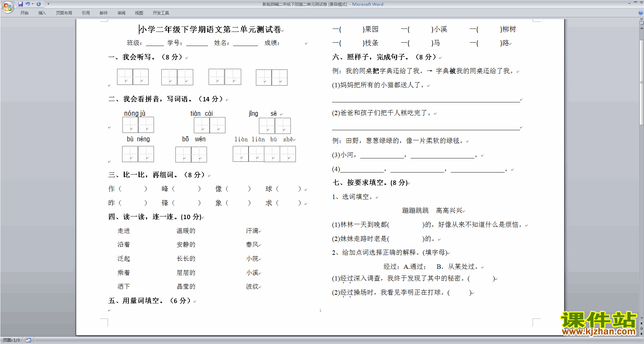Open the 开始 ribbon tab
This screenshot has width=644, height=344.
click(x=24, y=13)
